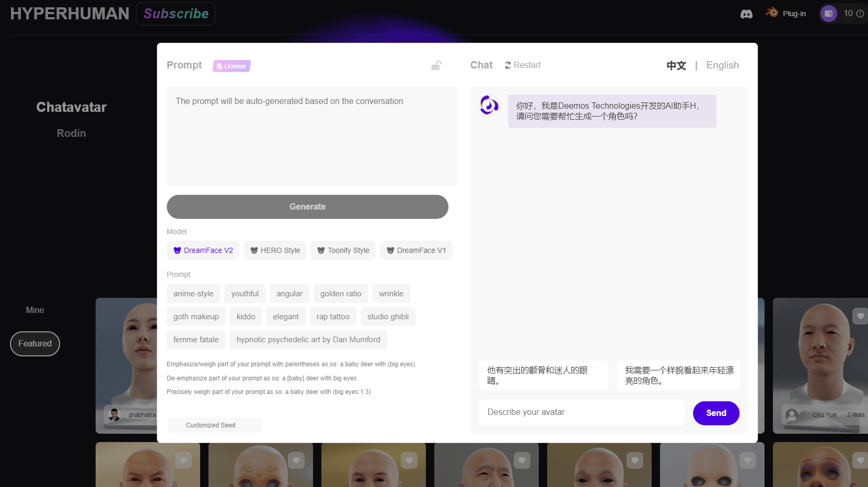Click the Restart chat icon

coord(507,65)
